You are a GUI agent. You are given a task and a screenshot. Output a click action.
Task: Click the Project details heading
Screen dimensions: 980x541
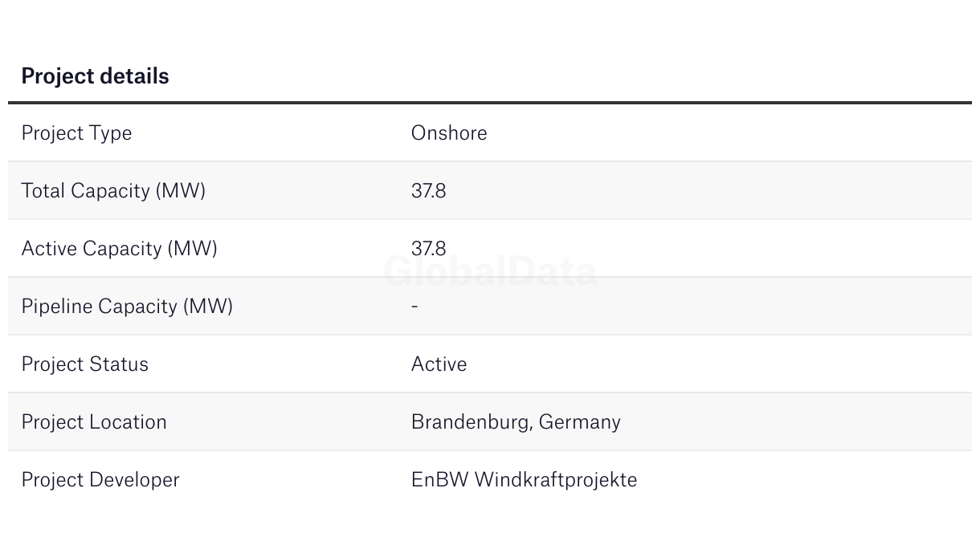pyautogui.click(x=95, y=76)
